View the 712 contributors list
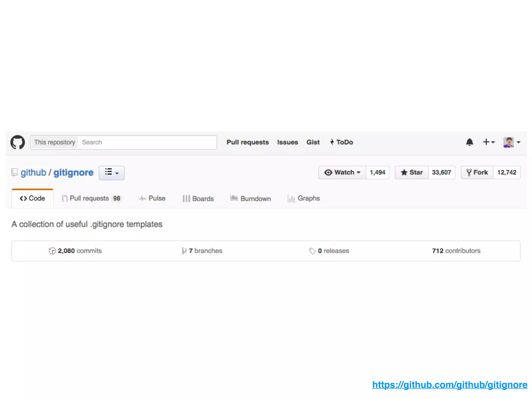The height and width of the screenshot is (399, 532). pyautogui.click(x=456, y=251)
